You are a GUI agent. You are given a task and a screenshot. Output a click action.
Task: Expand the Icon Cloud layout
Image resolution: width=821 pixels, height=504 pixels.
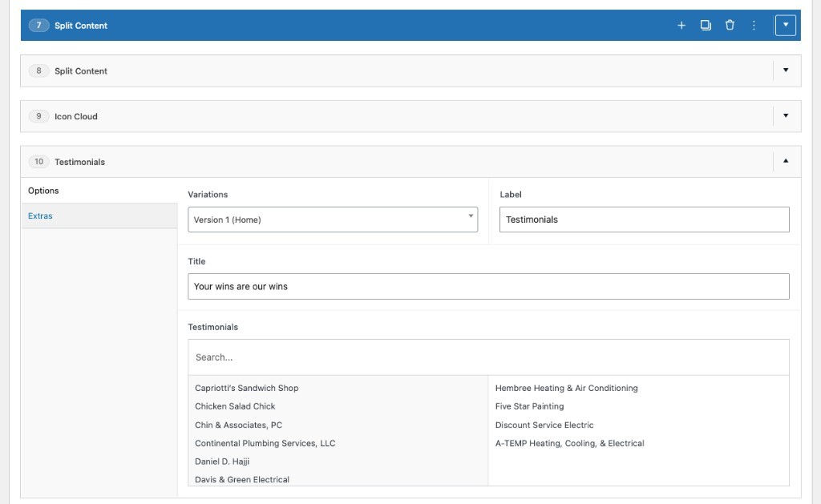point(786,115)
